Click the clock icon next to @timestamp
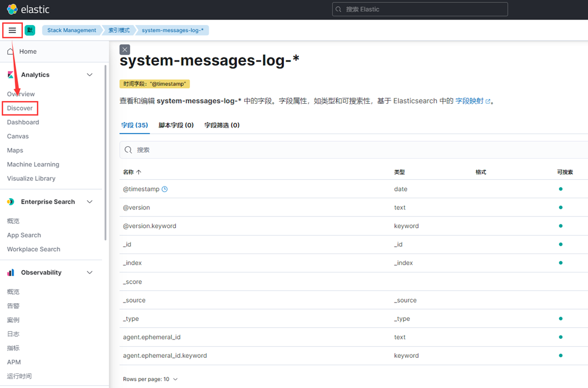The width and height of the screenshot is (588, 388). (165, 189)
